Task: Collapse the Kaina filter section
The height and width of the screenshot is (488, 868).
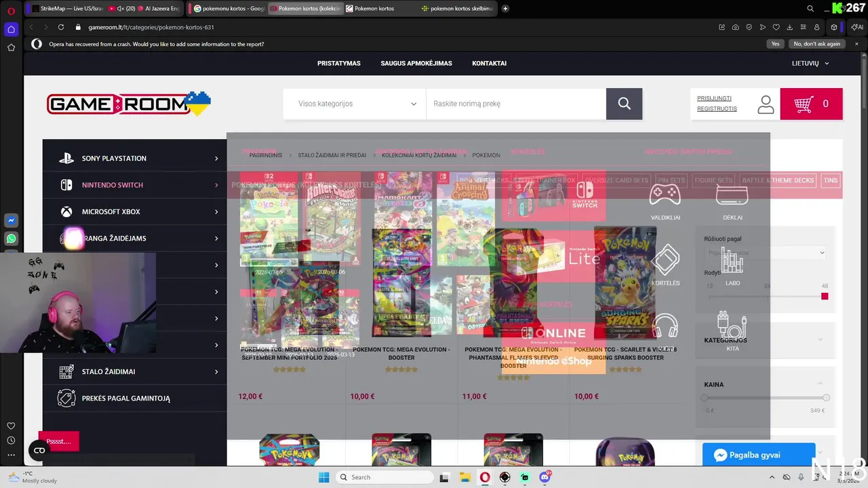Action: click(820, 384)
